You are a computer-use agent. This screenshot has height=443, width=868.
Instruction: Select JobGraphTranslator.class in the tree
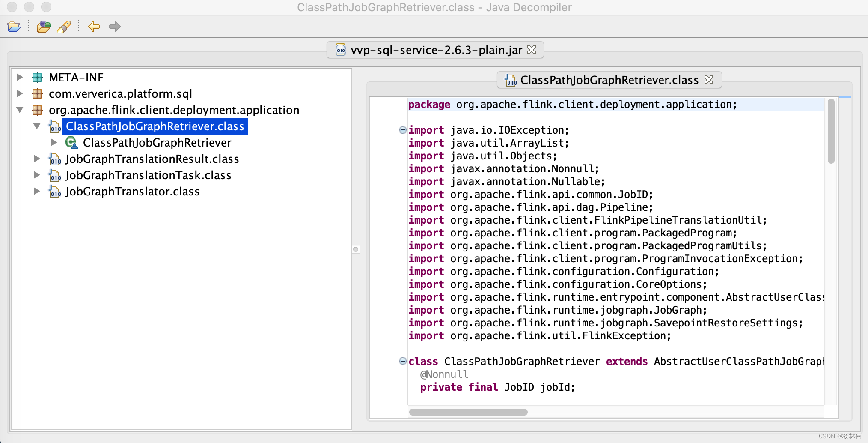[132, 192]
